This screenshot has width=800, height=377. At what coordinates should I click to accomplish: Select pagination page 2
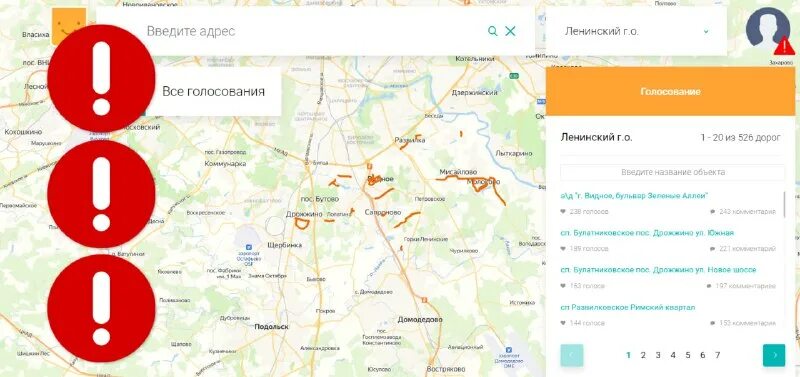click(x=643, y=355)
